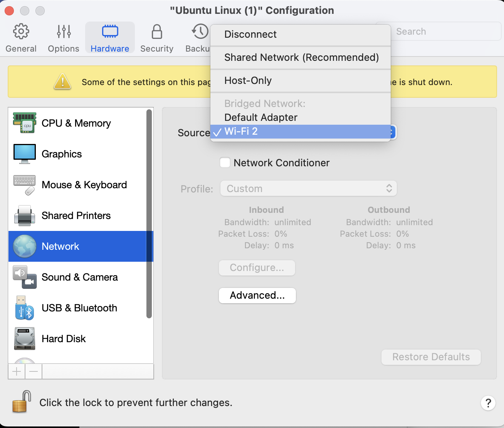
Task: Select the CPU & Memory chip icon
Action: pyautogui.click(x=24, y=123)
